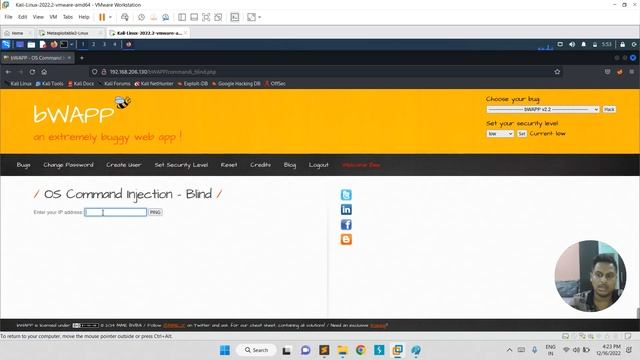Open a new Firefox tab
The height and width of the screenshot is (360, 640).
tap(82, 58)
